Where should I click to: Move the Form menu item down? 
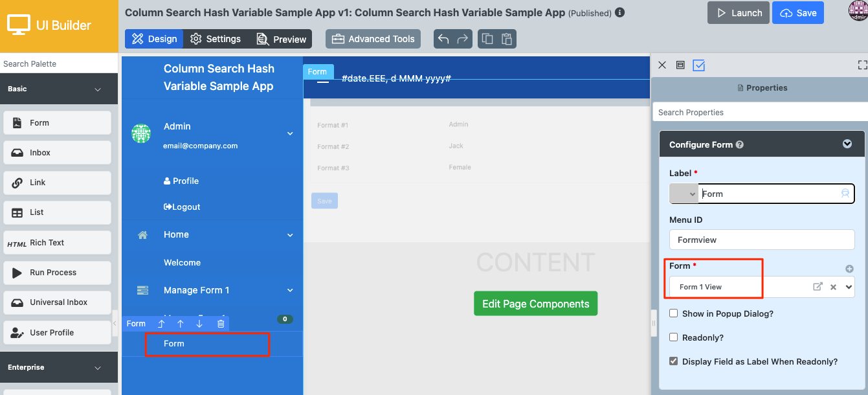199,324
